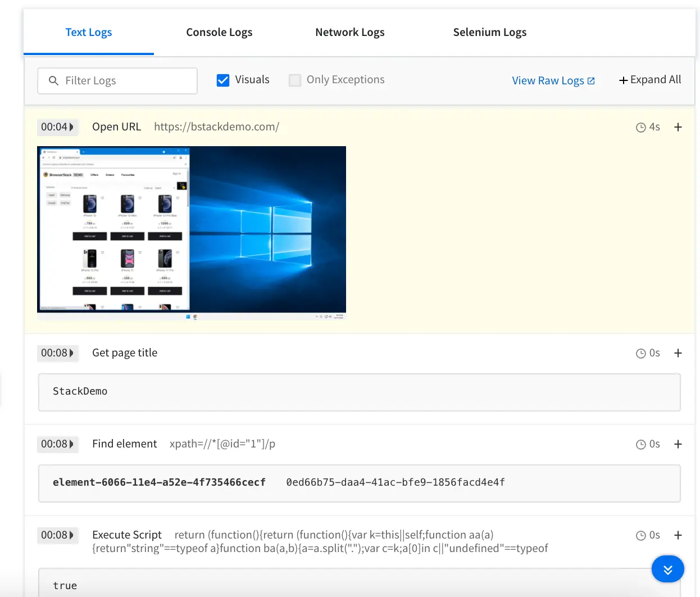The height and width of the screenshot is (597, 700).
Task: Click the search icon in Filter Logs
Action: click(x=53, y=81)
